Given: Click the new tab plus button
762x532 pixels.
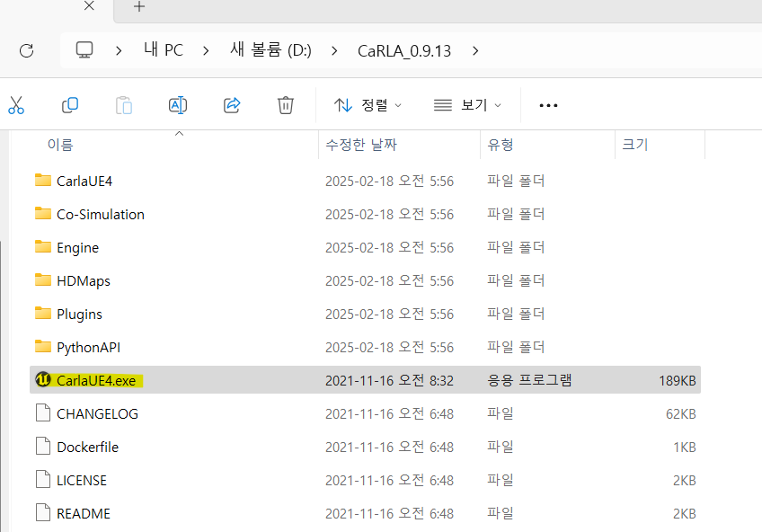Looking at the screenshot, I should [139, 6].
